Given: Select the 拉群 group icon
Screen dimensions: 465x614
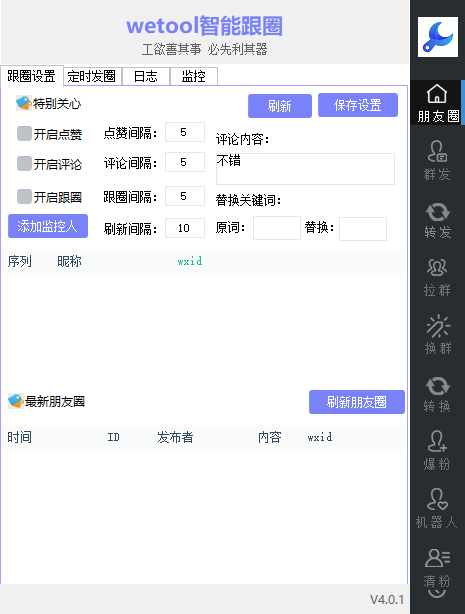Looking at the screenshot, I should click(x=437, y=267).
